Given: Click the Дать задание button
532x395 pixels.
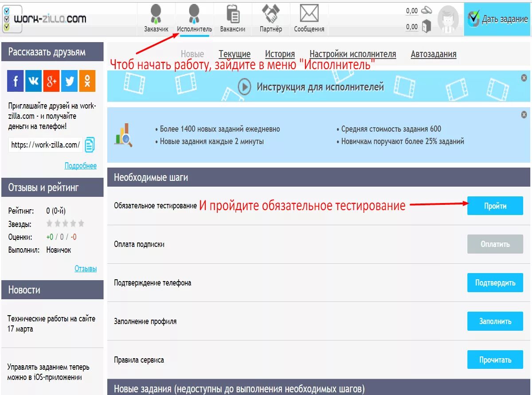Looking at the screenshot, I should (x=497, y=19).
